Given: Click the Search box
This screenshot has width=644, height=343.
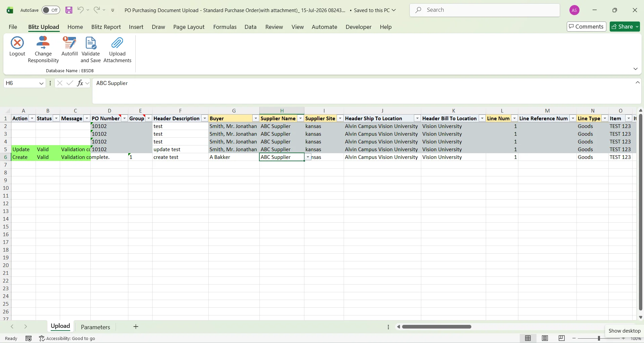Looking at the screenshot, I should point(485,10).
